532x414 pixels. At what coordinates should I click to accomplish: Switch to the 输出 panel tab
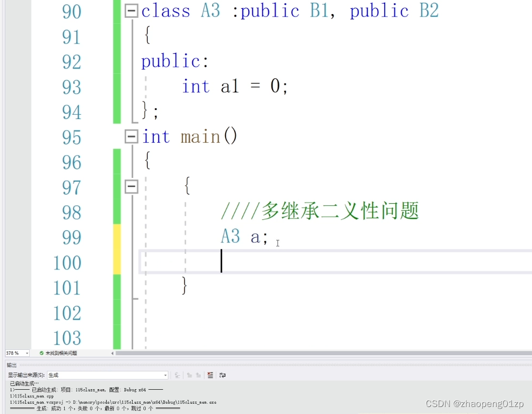tap(11, 365)
